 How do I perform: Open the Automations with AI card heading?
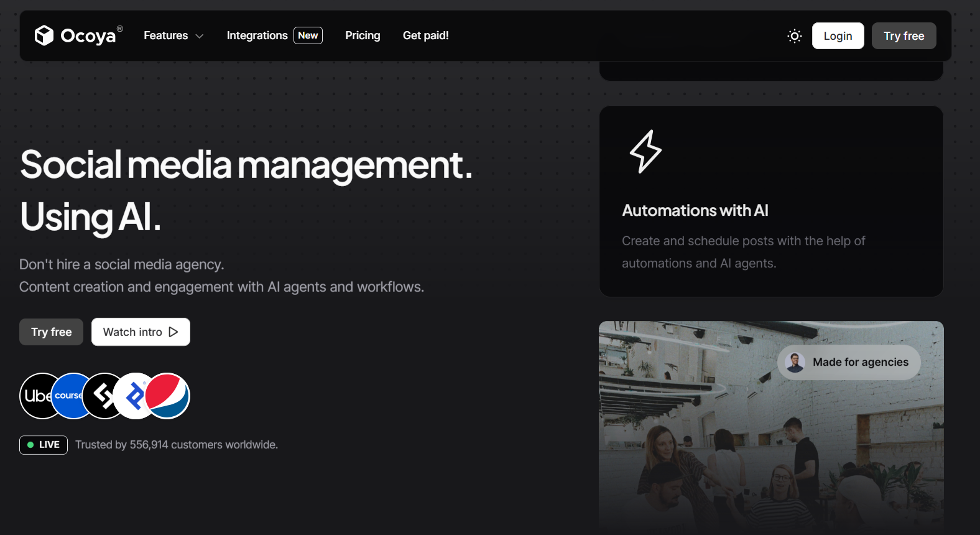[x=695, y=211]
